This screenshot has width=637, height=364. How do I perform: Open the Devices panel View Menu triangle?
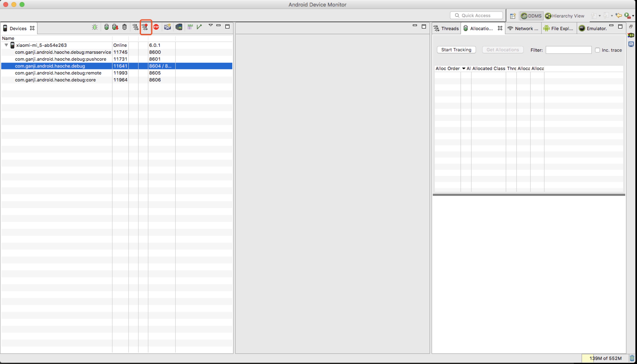pos(211,25)
